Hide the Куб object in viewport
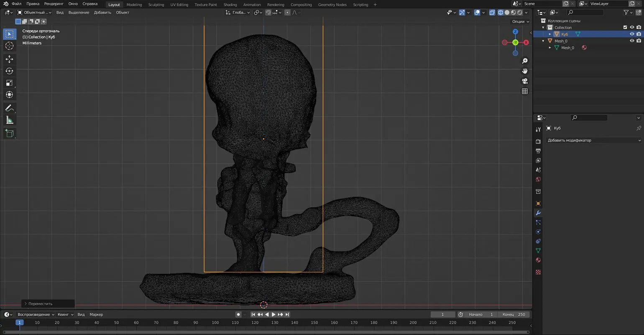644x335 pixels. 632,34
